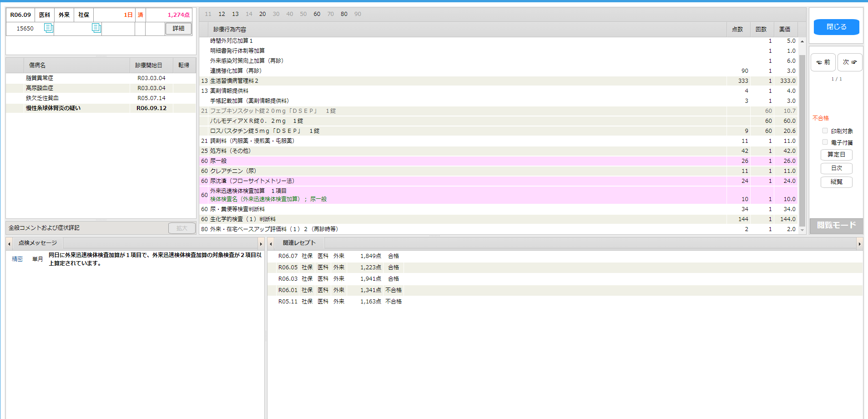
Task: Click the 診療開始日 column header
Action: [151, 66]
